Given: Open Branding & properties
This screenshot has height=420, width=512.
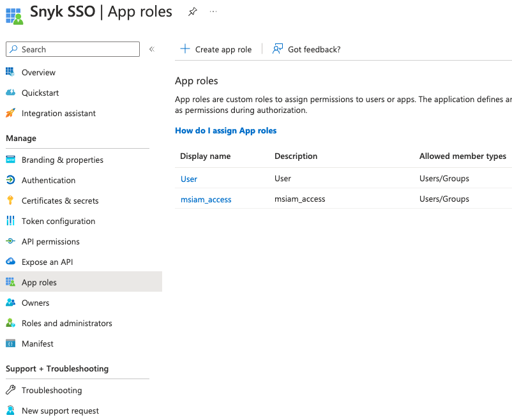Looking at the screenshot, I should tap(63, 160).
